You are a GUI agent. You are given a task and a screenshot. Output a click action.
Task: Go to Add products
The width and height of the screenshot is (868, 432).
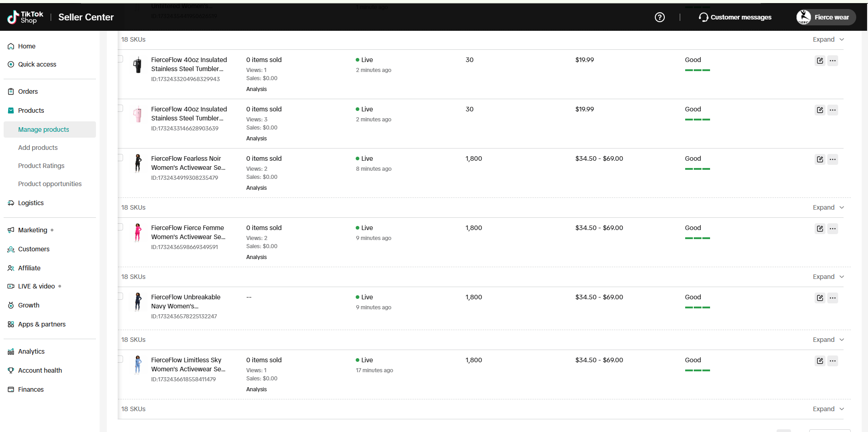point(38,148)
